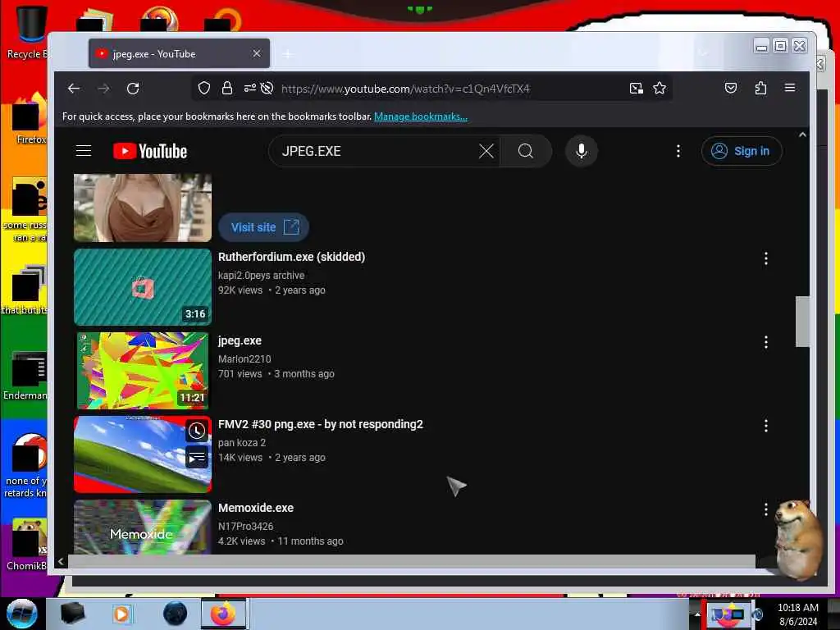
Task: Start voice search with microphone
Action: [x=582, y=151]
